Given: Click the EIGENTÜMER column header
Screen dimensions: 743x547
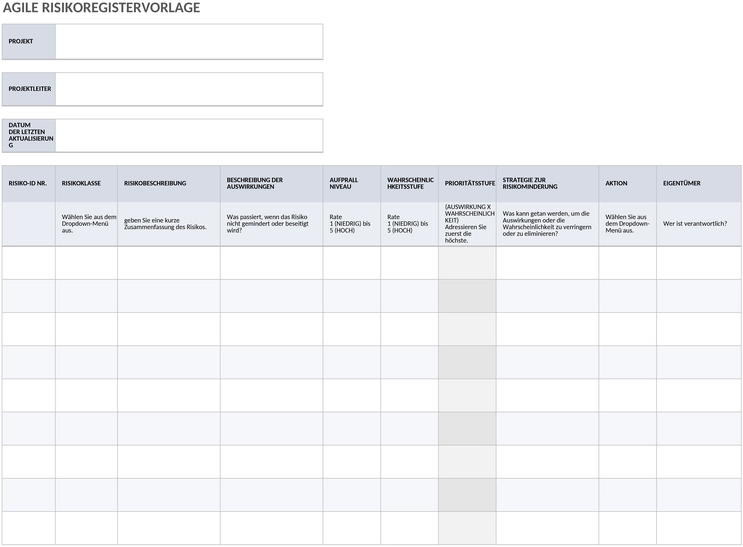Looking at the screenshot, I should [699, 183].
